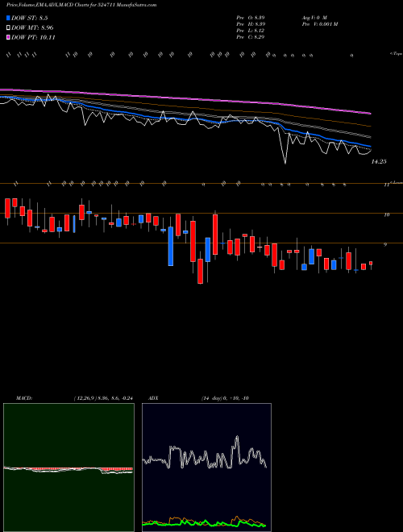Screen dimensions: 403x532
Task: Click the white DOW MT legend swatch
Action: [x=9, y=28]
